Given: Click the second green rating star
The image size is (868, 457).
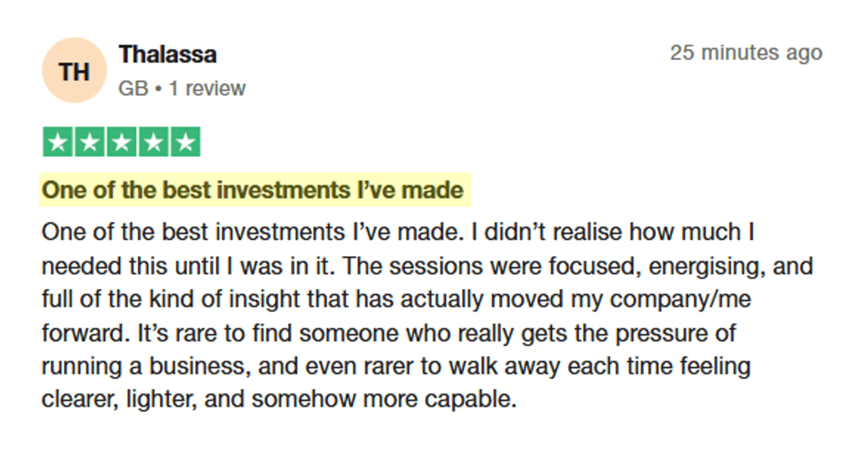Looking at the screenshot, I should click(90, 142).
